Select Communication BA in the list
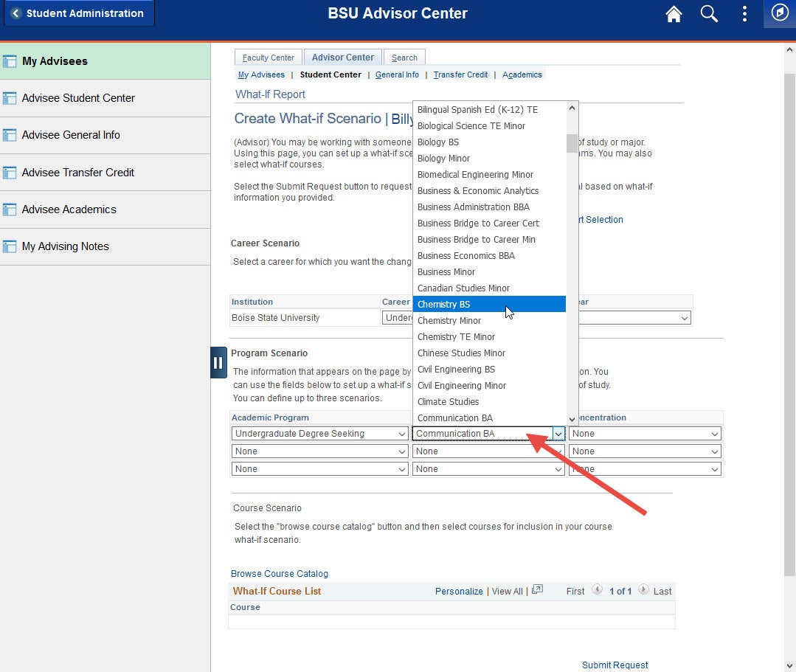 click(x=489, y=418)
